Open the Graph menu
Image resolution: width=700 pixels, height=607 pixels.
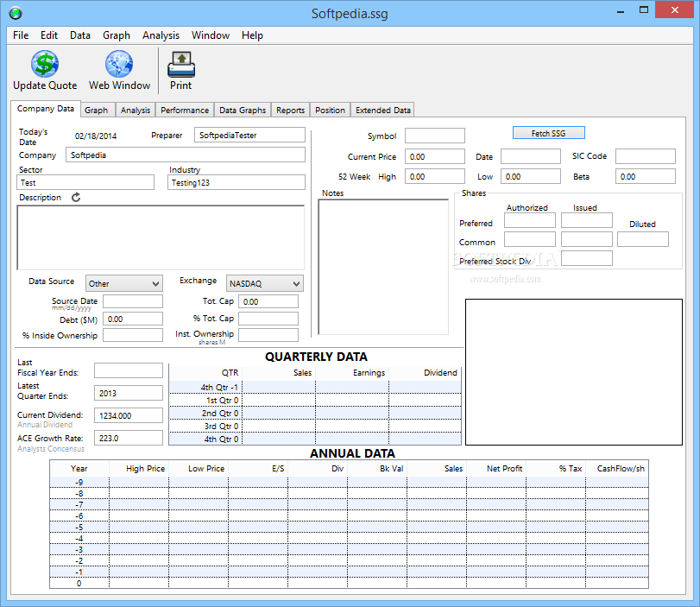[x=116, y=35]
